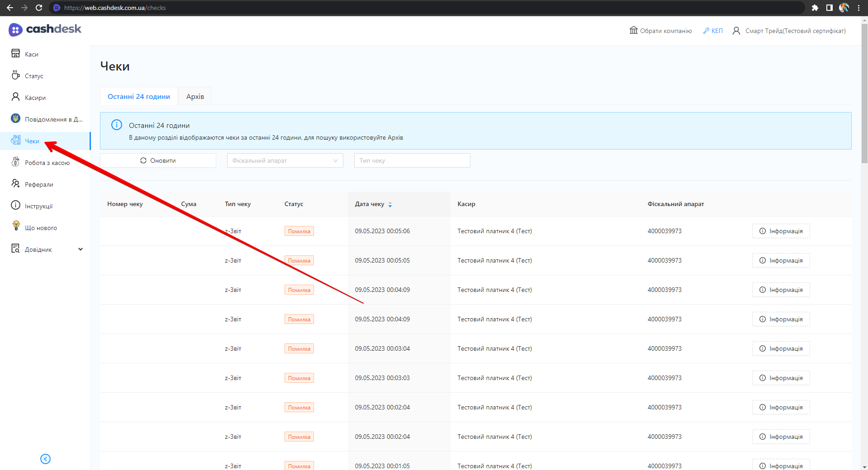Image resolution: width=868 pixels, height=470 pixels.
Task: Click the browser extensions puzzle icon
Action: (815, 8)
